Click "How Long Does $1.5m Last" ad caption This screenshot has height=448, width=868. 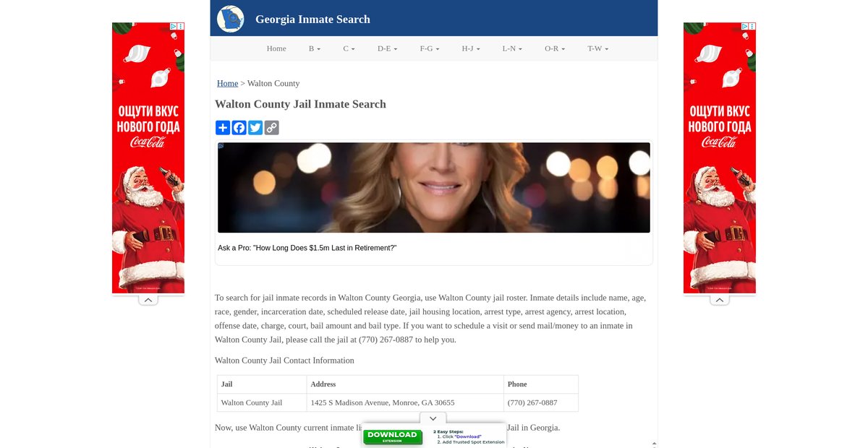click(x=307, y=248)
